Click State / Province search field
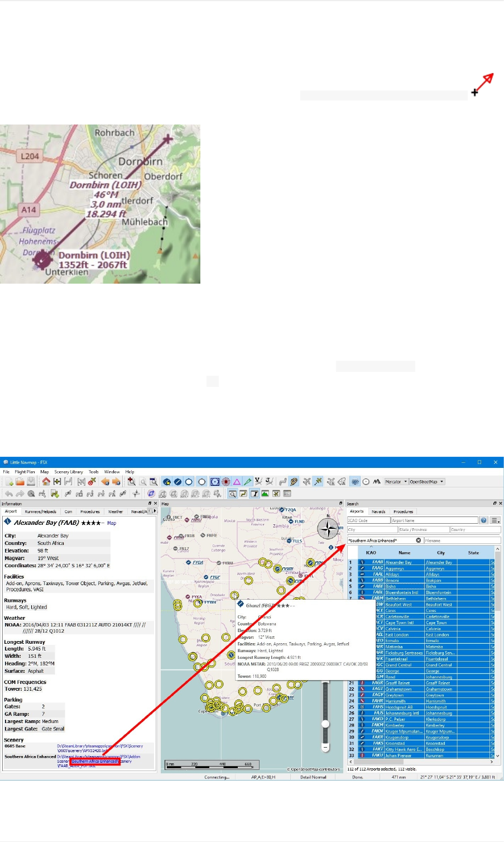Viewport: 504px width, 842px height. coord(424,529)
